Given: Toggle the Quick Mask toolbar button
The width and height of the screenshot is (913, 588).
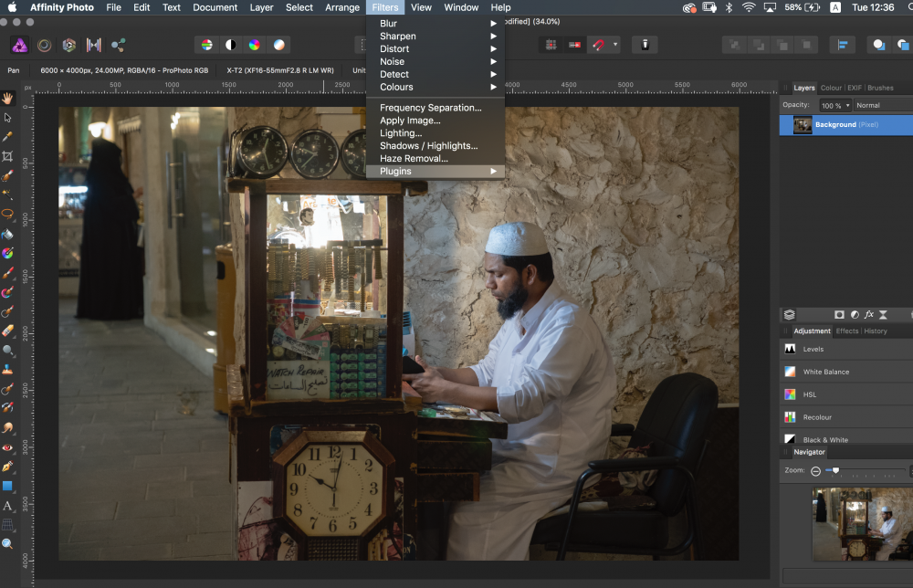Looking at the screenshot, I should point(645,44).
